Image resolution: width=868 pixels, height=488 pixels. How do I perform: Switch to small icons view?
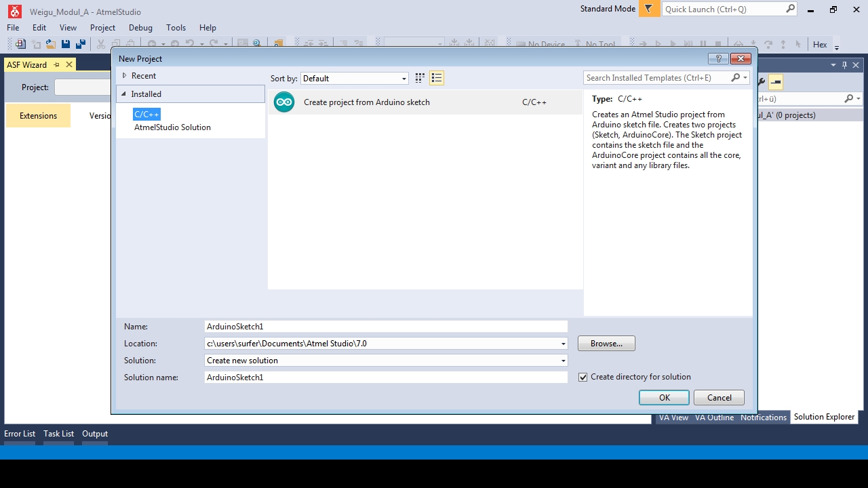click(x=420, y=78)
